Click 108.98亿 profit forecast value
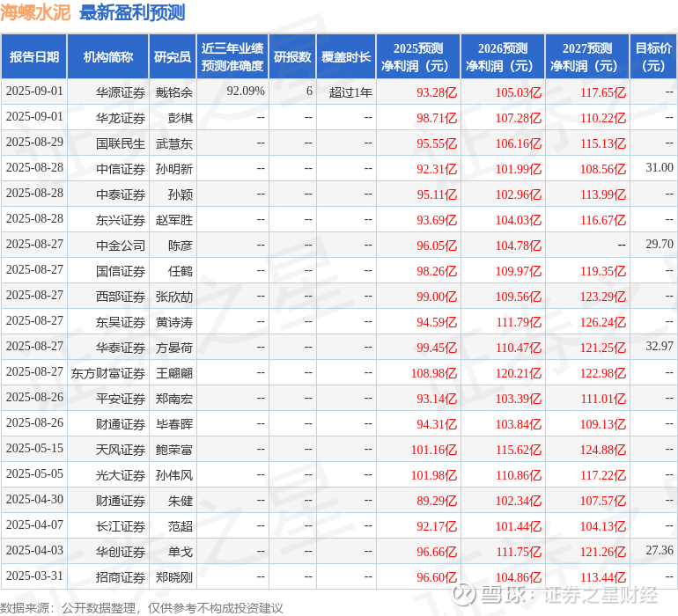This screenshot has width=678, height=616. (x=434, y=372)
